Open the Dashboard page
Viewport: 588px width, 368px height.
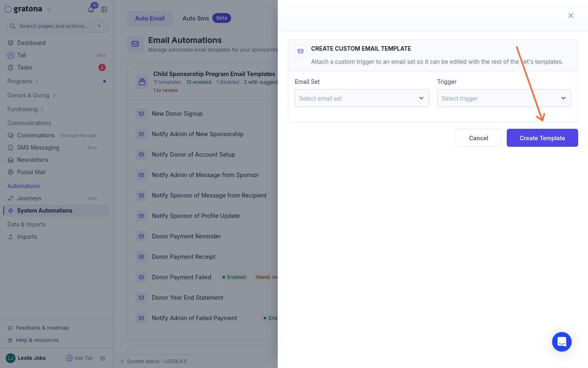pyautogui.click(x=56, y=43)
